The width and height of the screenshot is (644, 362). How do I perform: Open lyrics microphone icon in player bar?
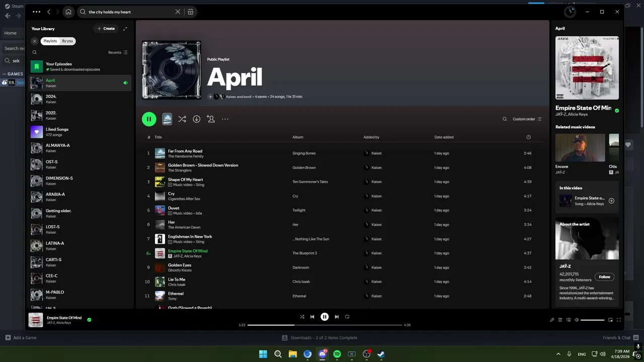(x=552, y=320)
